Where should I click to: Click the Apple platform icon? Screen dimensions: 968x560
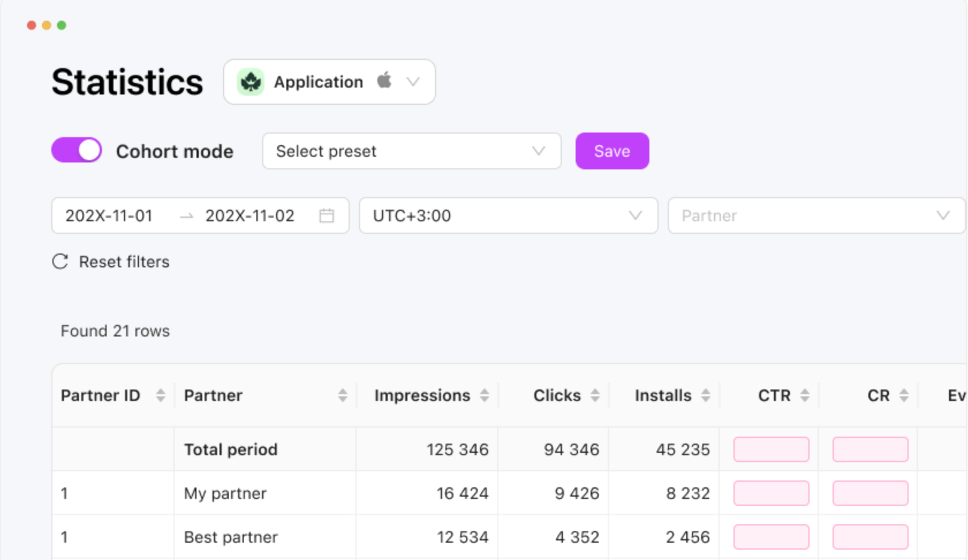pyautogui.click(x=384, y=81)
